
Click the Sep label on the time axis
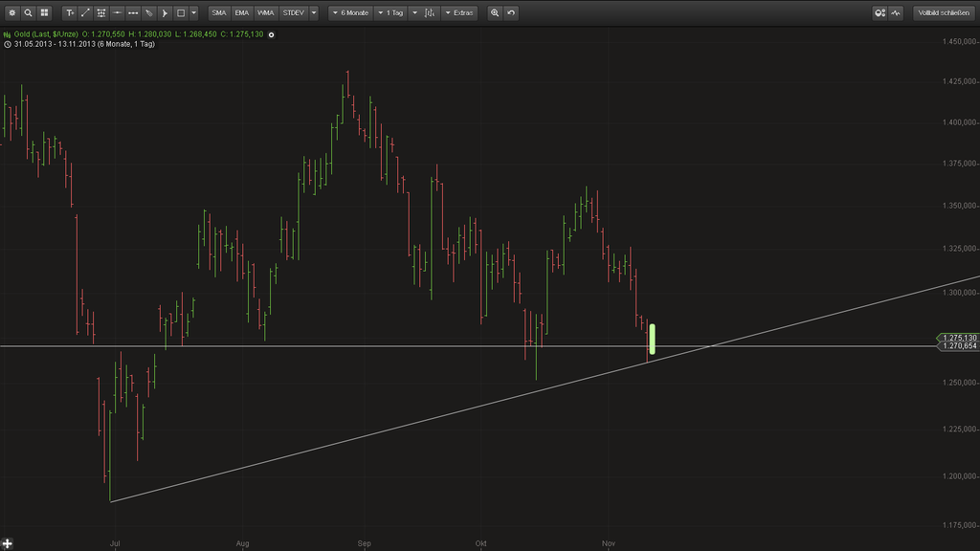coord(365,543)
